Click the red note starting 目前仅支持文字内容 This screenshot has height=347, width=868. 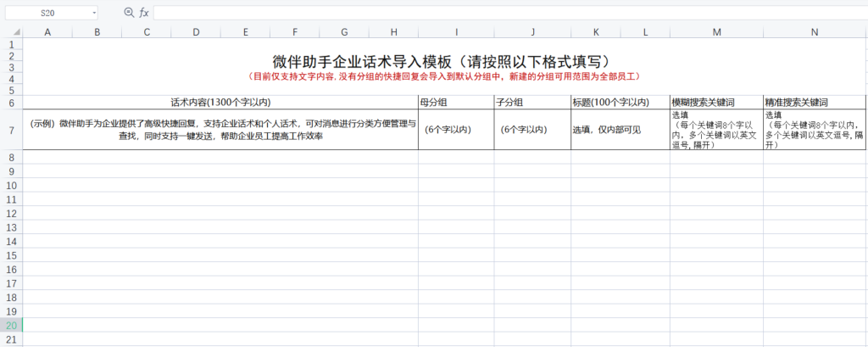point(444,76)
